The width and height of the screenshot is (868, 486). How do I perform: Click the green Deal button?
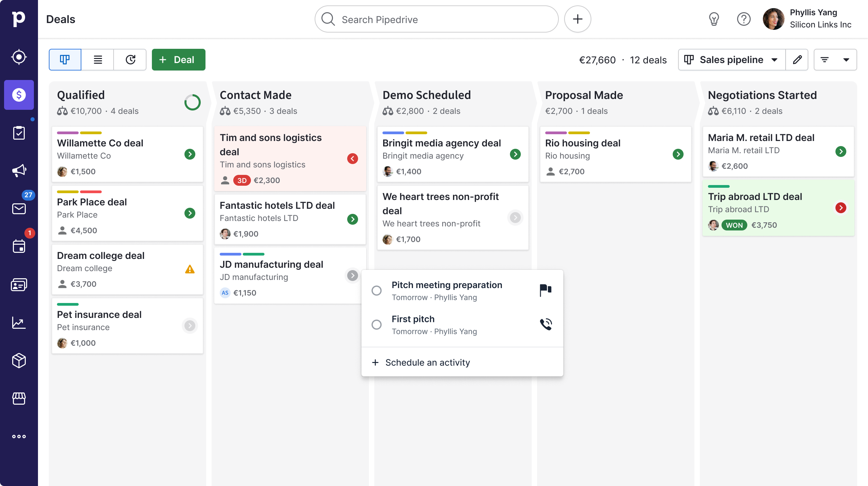178,60
